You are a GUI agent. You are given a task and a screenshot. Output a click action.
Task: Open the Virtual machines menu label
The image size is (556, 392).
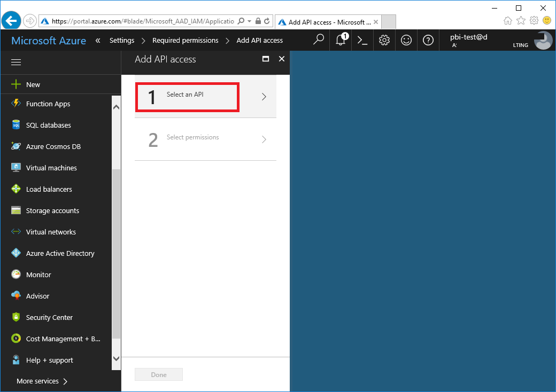pos(51,168)
